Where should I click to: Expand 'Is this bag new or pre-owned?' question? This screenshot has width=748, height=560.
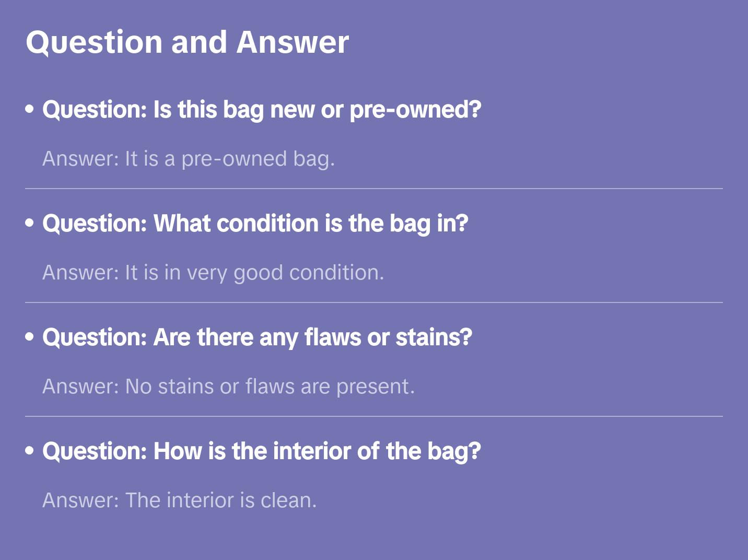coord(261,110)
